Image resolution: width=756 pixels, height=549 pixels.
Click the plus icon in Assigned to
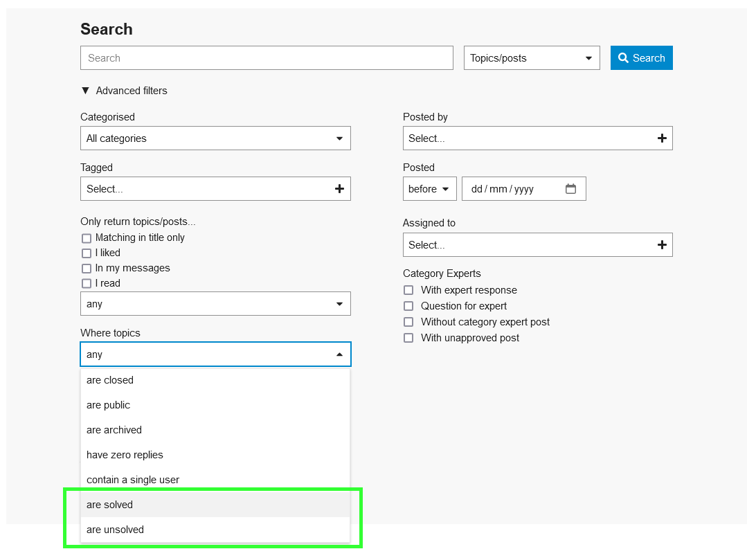point(662,245)
